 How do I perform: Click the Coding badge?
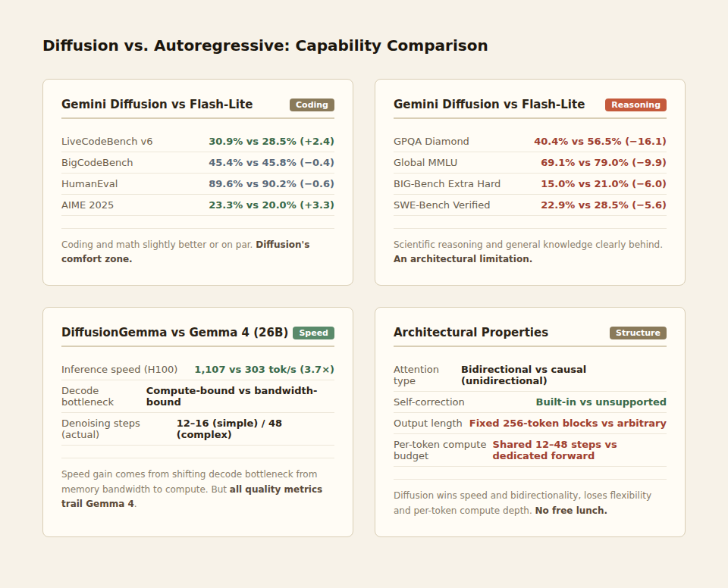(x=312, y=105)
